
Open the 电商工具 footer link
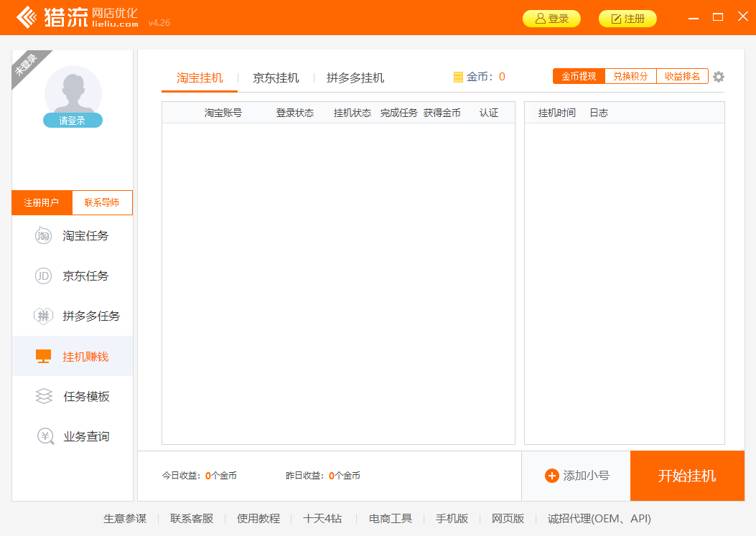391,519
